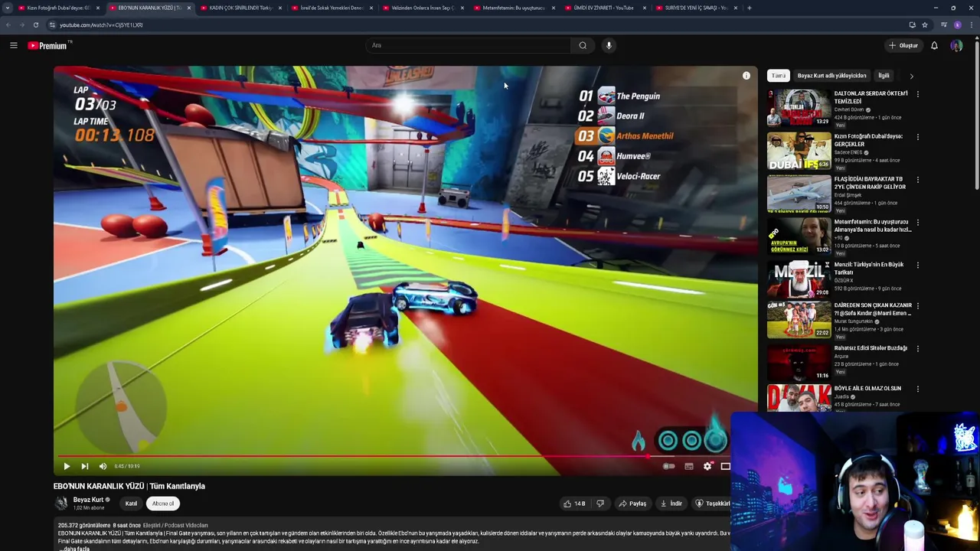
Task: Join channel with Katıl button
Action: click(x=131, y=504)
